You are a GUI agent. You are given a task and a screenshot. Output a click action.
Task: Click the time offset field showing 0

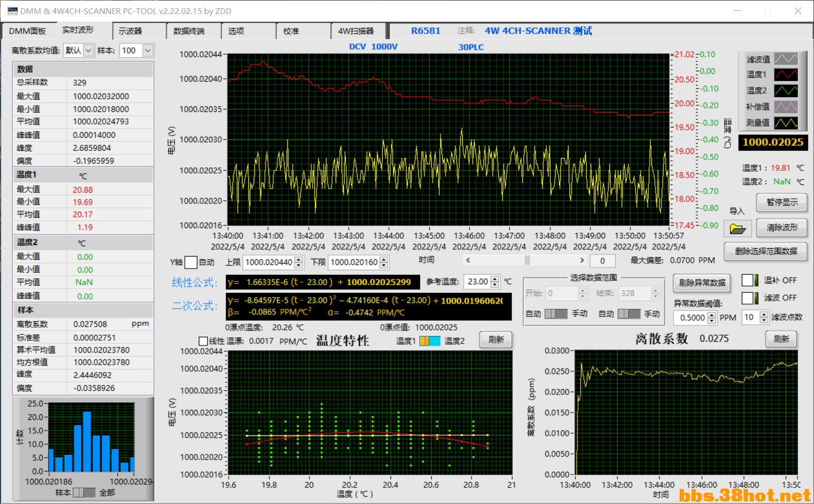[602, 261]
